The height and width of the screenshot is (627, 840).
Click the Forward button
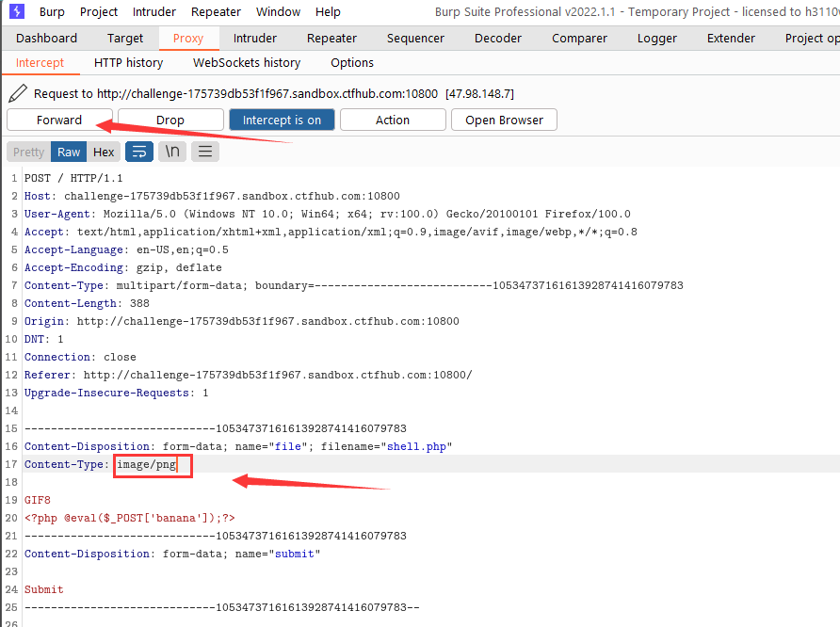click(x=59, y=120)
